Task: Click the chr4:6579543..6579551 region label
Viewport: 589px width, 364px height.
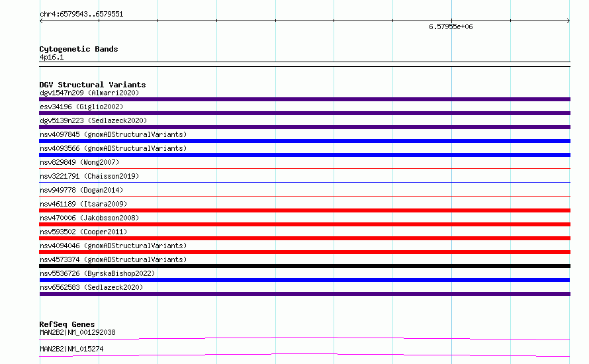Action: pyautogui.click(x=81, y=15)
